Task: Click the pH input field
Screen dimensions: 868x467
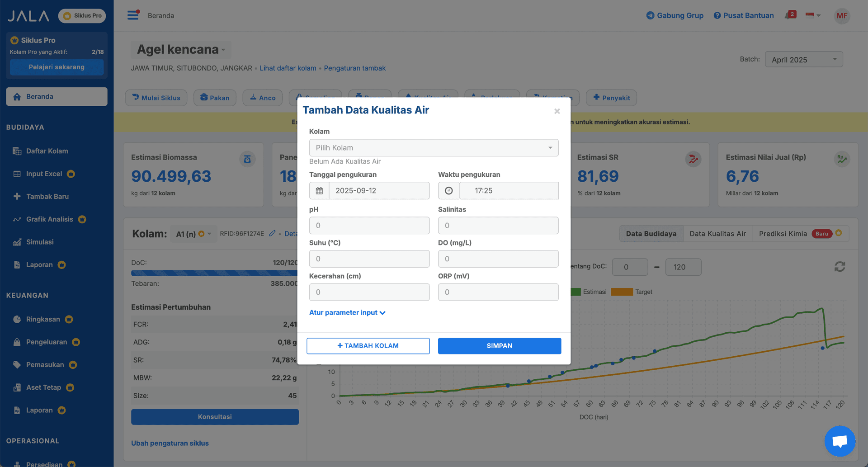Action: click(369, 226)
